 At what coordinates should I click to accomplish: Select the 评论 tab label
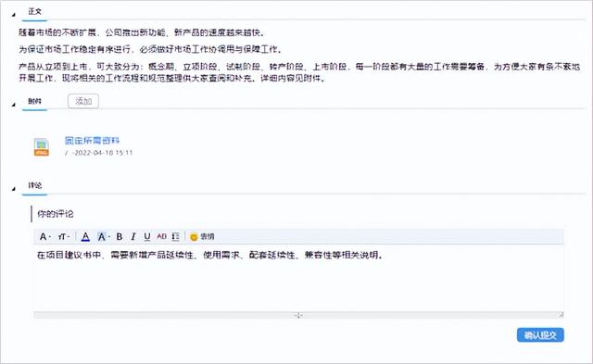click(35, 185)
